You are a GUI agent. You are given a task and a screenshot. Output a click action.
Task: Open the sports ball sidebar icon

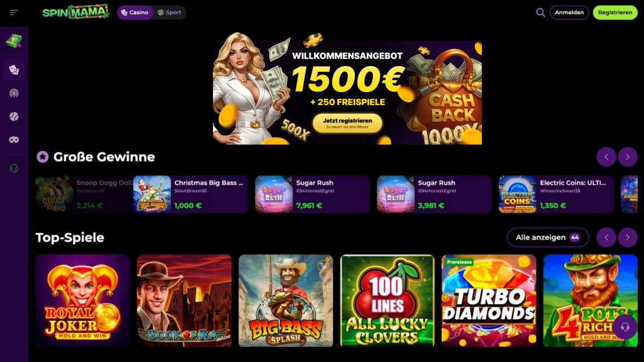pyautogui.click(x=14, y=116)
